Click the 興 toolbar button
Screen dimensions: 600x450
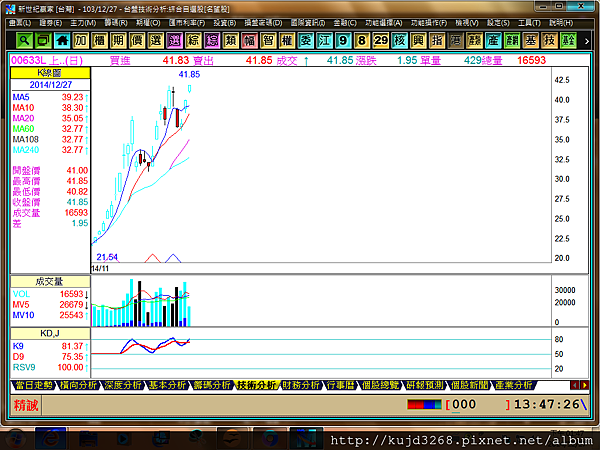click(x=418, y=40)
